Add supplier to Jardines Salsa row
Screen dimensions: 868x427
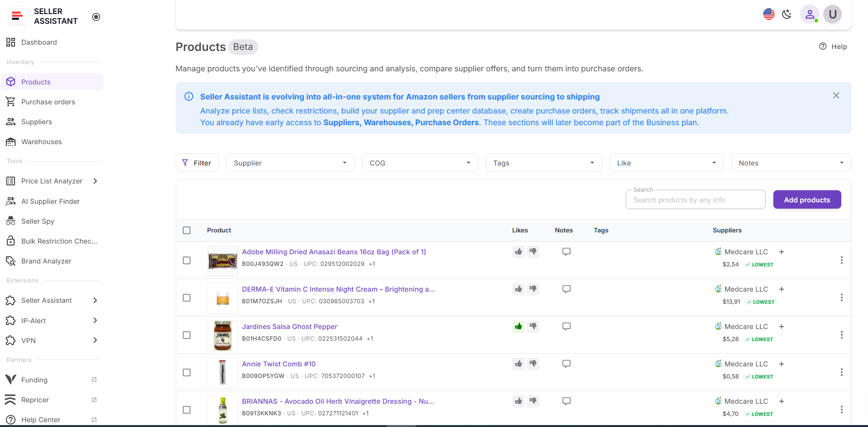coord(782,327)
